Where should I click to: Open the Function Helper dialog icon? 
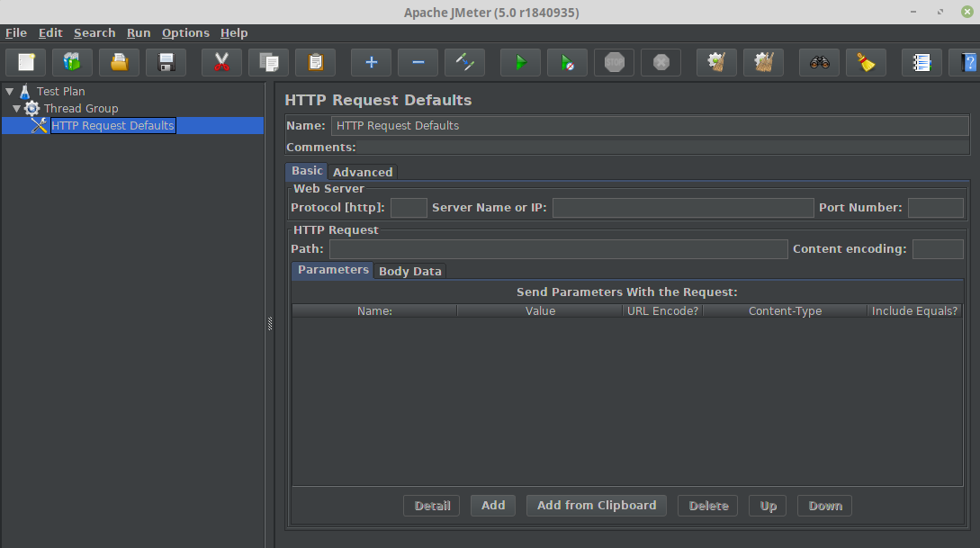(922, 62)
